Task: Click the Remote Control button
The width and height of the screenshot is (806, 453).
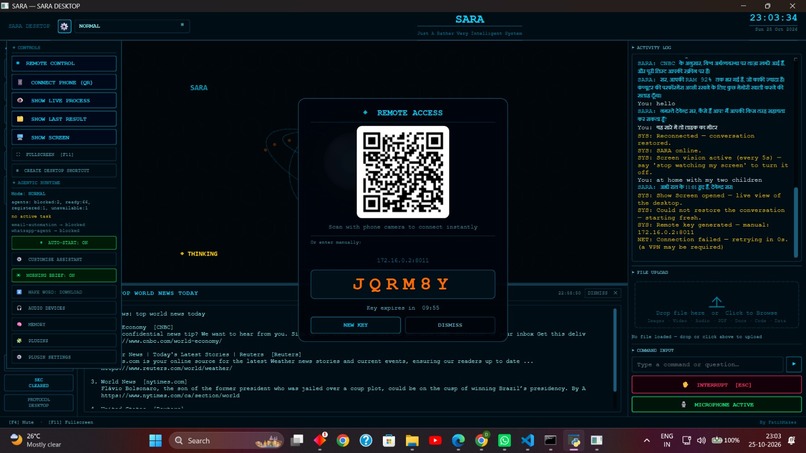Action: click(x=64, y=63)
